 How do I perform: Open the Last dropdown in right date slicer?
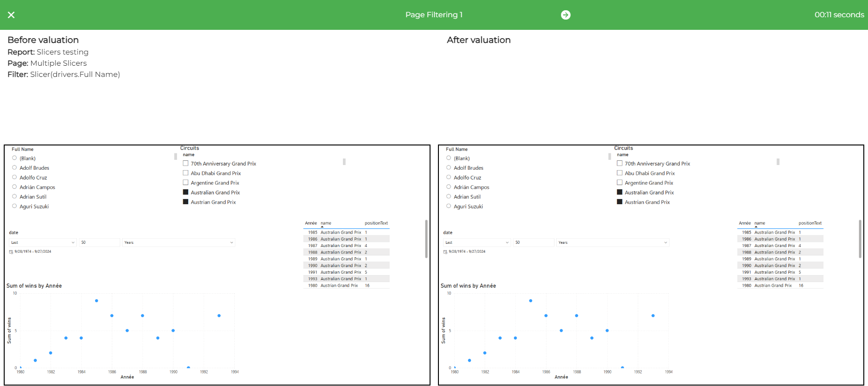[477, 242]
